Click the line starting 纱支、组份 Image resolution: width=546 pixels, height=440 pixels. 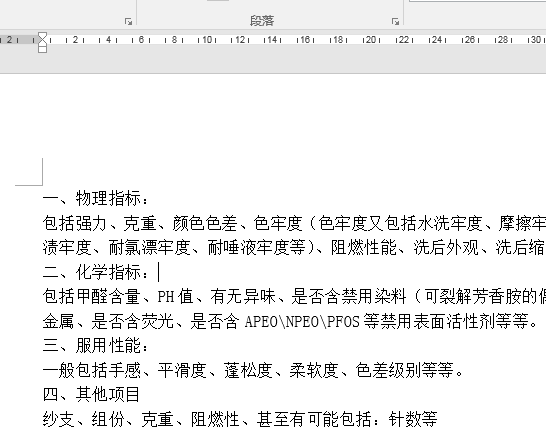(x=240, y=419)
